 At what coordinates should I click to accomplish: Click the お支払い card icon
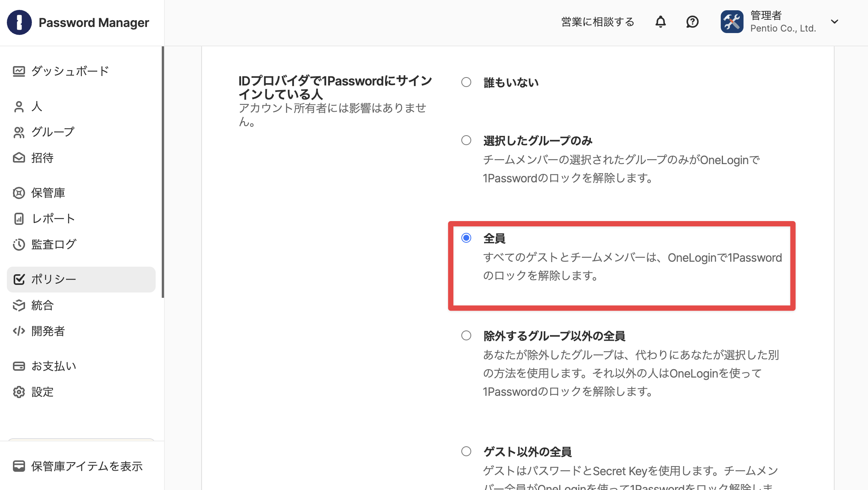19,366
